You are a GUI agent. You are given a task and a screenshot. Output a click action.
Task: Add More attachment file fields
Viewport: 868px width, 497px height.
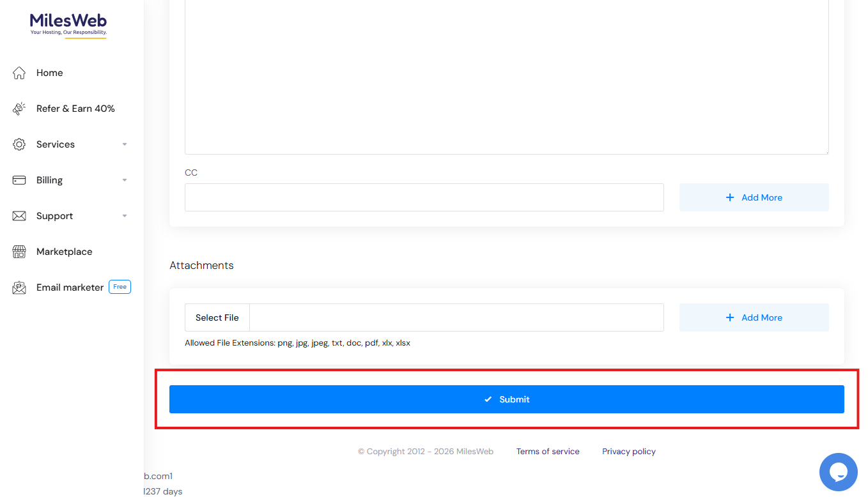754,317
